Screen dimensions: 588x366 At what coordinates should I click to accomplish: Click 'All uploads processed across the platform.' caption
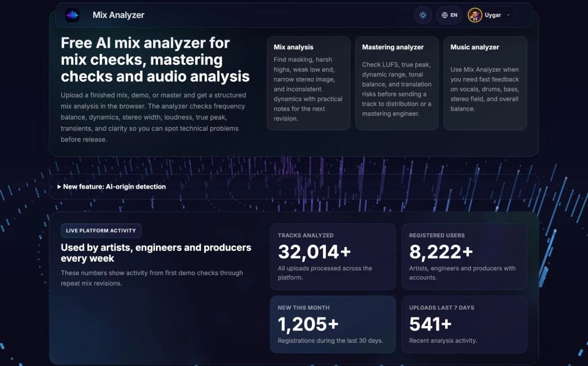click(325, 273)
